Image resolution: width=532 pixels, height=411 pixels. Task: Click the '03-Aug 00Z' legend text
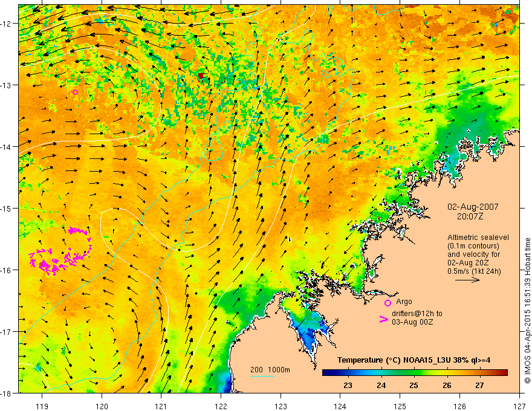(412, 322)
